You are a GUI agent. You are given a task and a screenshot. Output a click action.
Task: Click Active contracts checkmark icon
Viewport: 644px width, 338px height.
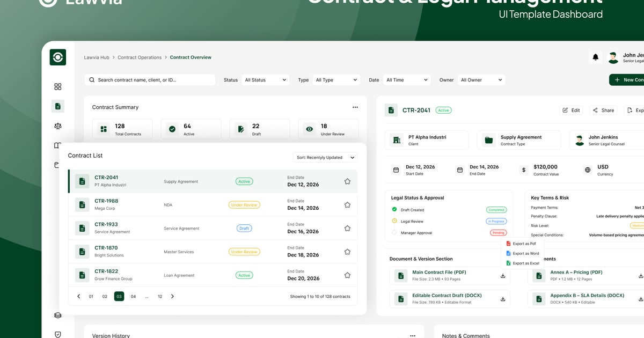tap(172, 129)
